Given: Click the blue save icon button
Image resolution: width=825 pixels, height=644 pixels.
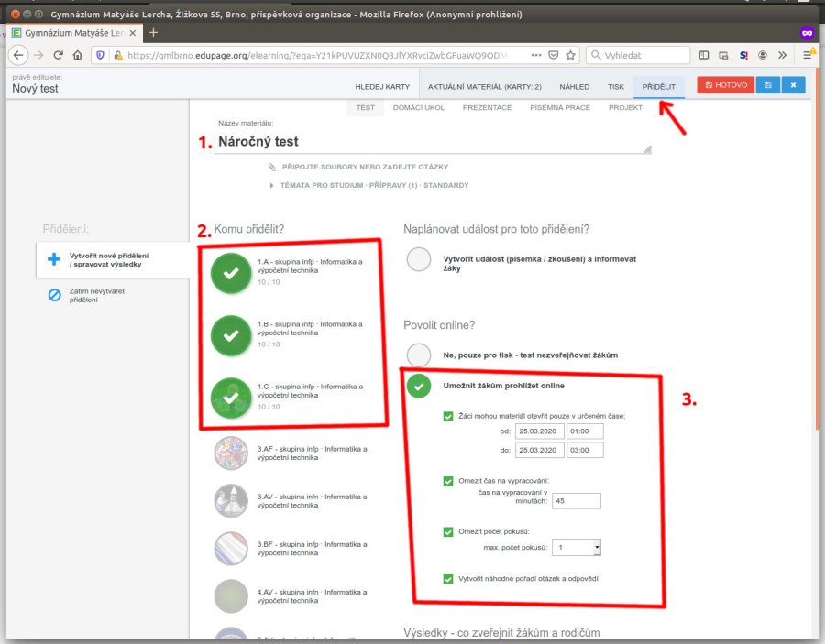Looking at the screenshot, I should coord(767,85).
